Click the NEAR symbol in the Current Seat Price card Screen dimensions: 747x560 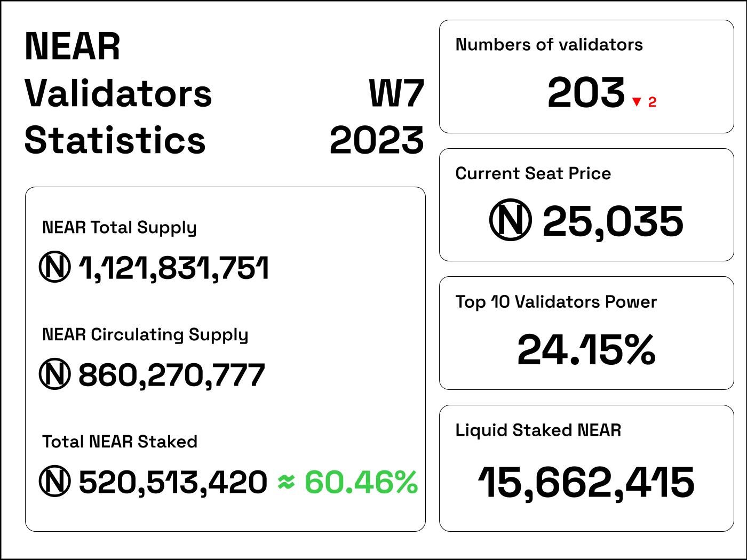coord(510,220)
